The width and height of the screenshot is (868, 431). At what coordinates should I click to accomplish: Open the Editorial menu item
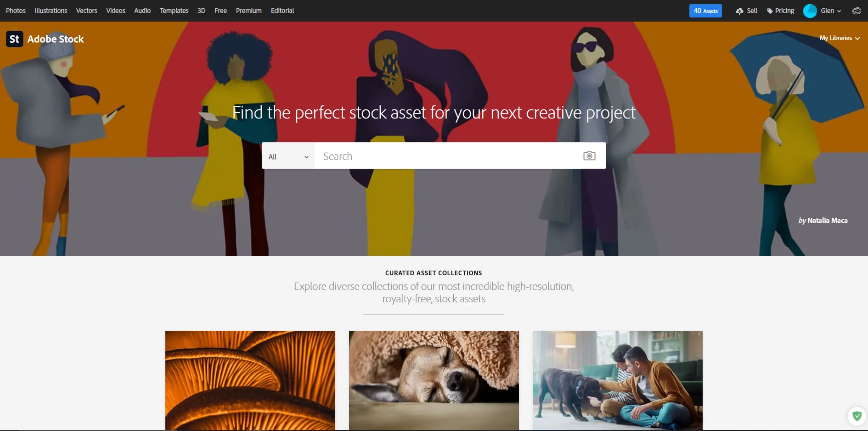click(282, 11)
